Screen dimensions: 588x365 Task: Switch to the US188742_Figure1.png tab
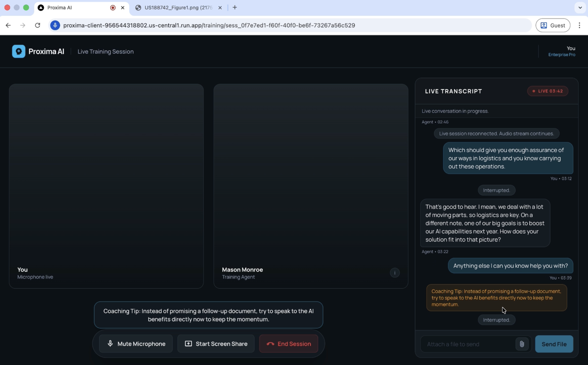pyautogui.click(x=178, y=8)
